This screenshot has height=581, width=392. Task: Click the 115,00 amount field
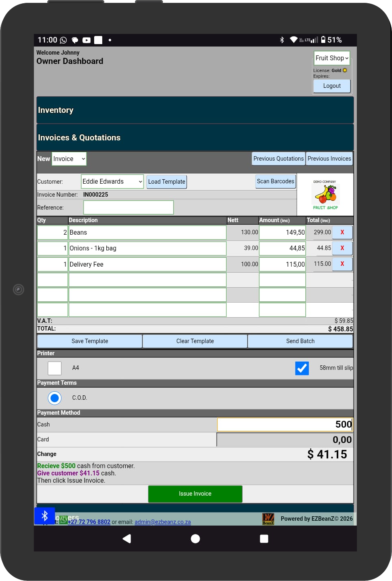click(x=282, y=264)
